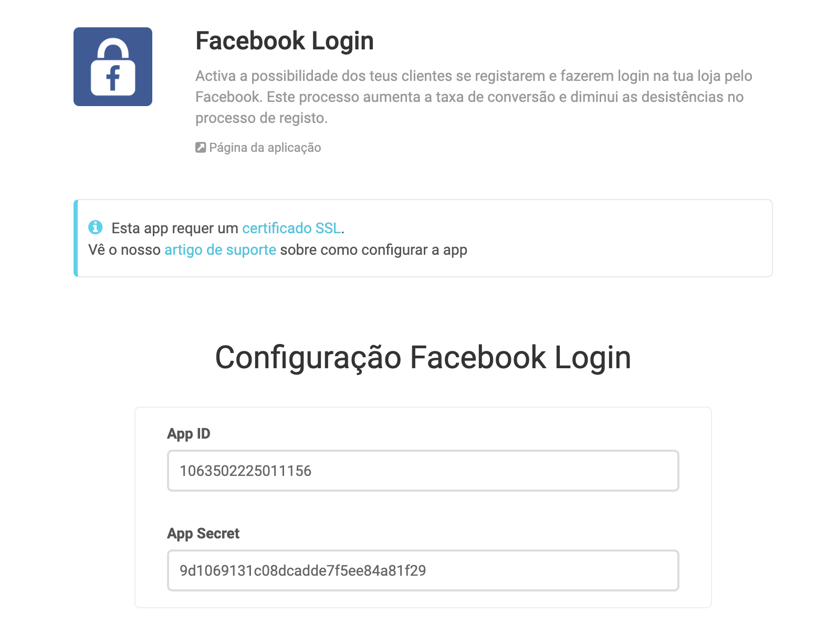Click the padlock shackle of the app logo
The height and width of the screenshot is (644, 837).
[113, 47]
